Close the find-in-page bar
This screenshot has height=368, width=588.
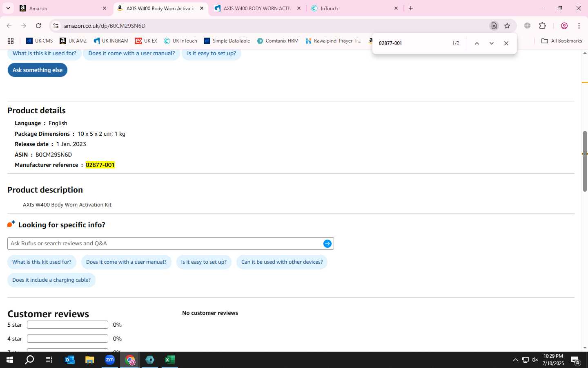pyautogui.click(x=506, y=43)
